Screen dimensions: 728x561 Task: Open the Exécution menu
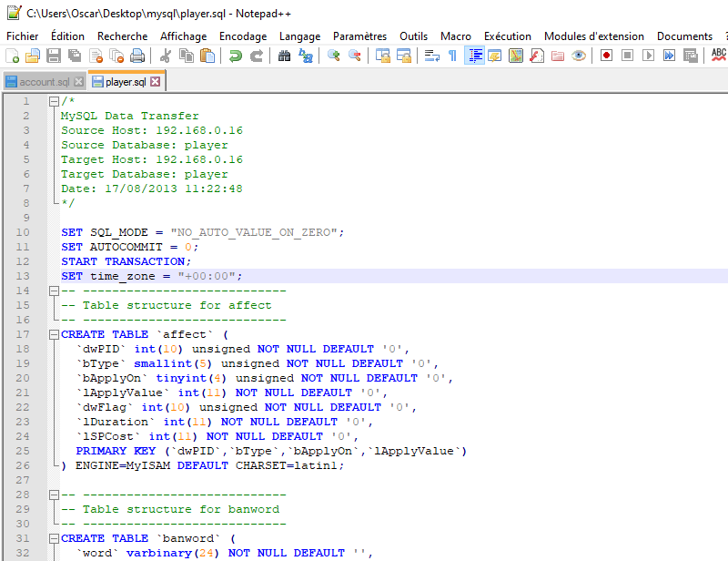(508, 36)
